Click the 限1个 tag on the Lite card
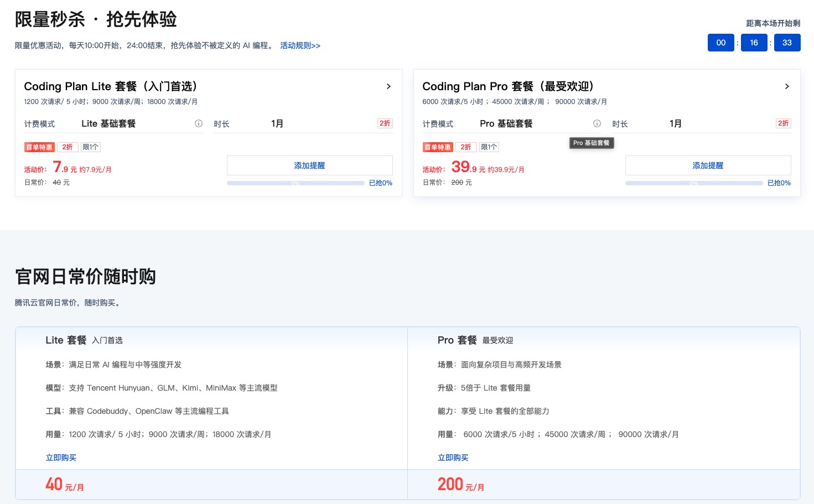814x504 pixels. click(x=90, y=147)
